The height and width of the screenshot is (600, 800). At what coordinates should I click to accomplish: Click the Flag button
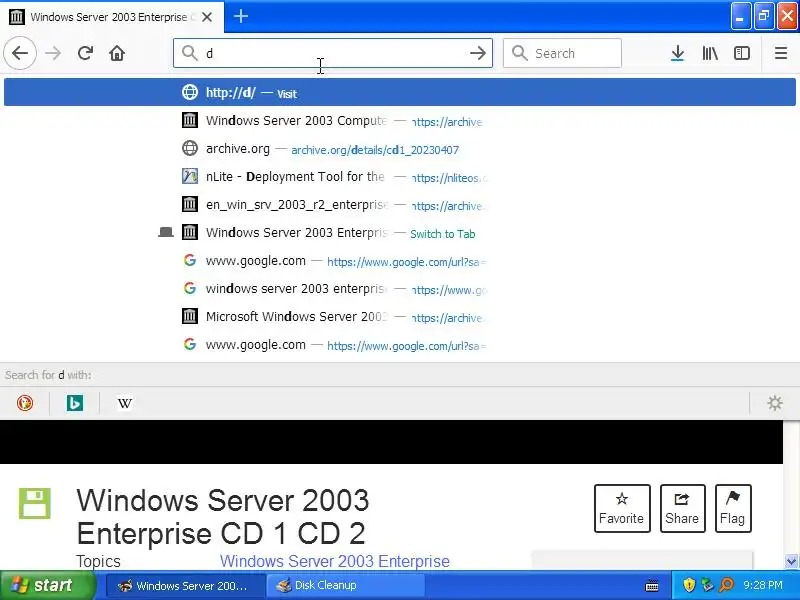[733, 508]
